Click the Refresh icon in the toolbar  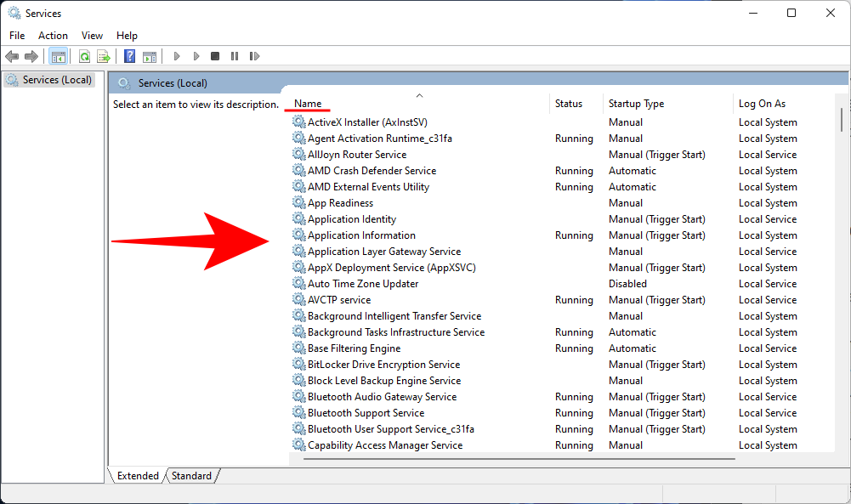point(84,55)
